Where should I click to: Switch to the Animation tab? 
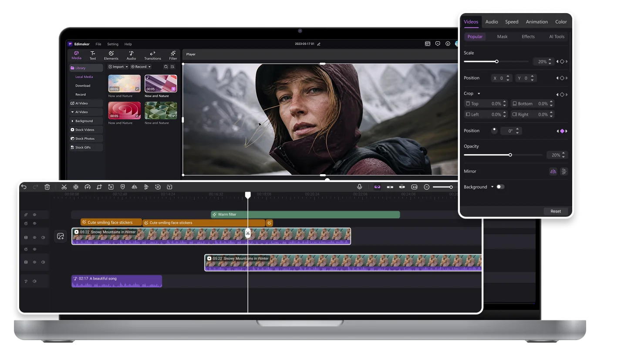tap(536, 22)
